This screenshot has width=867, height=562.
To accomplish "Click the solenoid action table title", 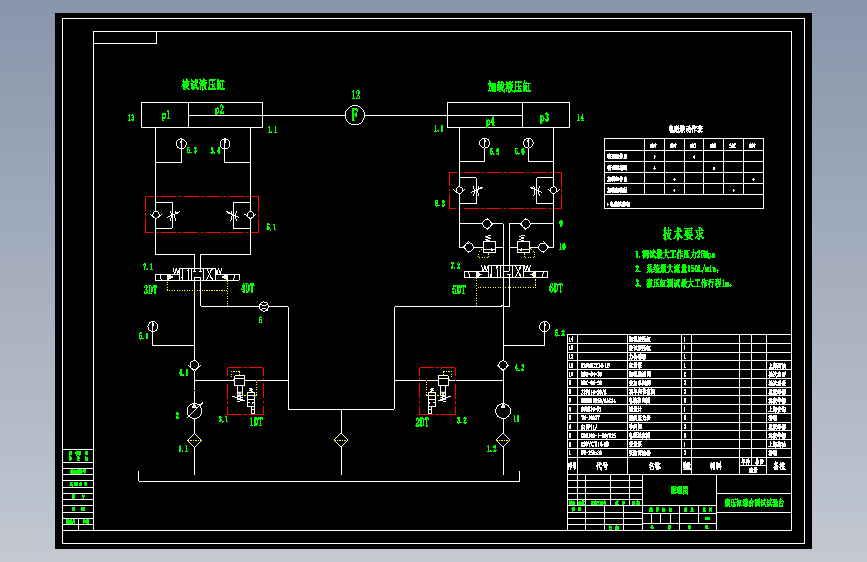I will click(686, 129).
